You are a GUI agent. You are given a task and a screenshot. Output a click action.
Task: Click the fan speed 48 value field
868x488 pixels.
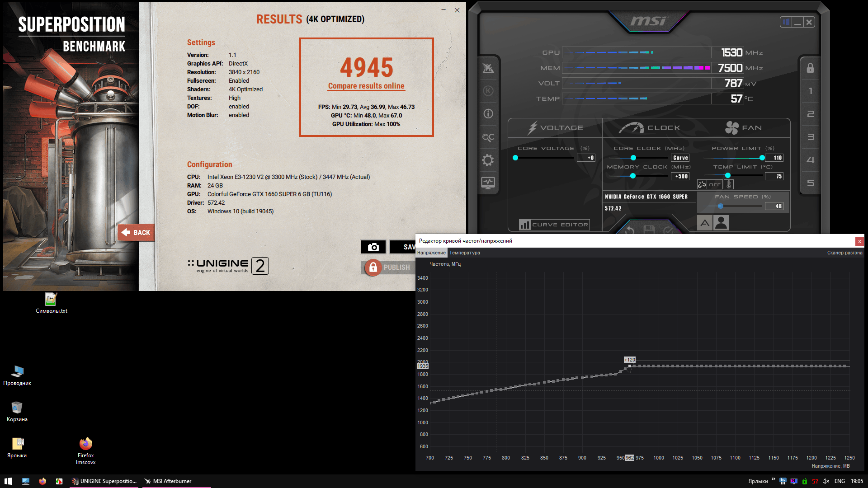tap(774, 206)
